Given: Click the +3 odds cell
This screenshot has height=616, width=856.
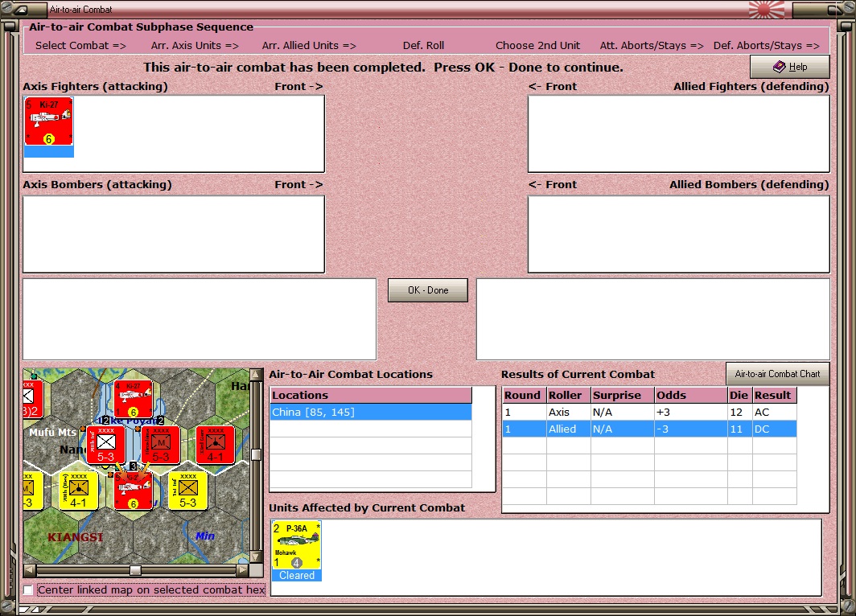Looking at the screenshot, I should click(691, 412).
